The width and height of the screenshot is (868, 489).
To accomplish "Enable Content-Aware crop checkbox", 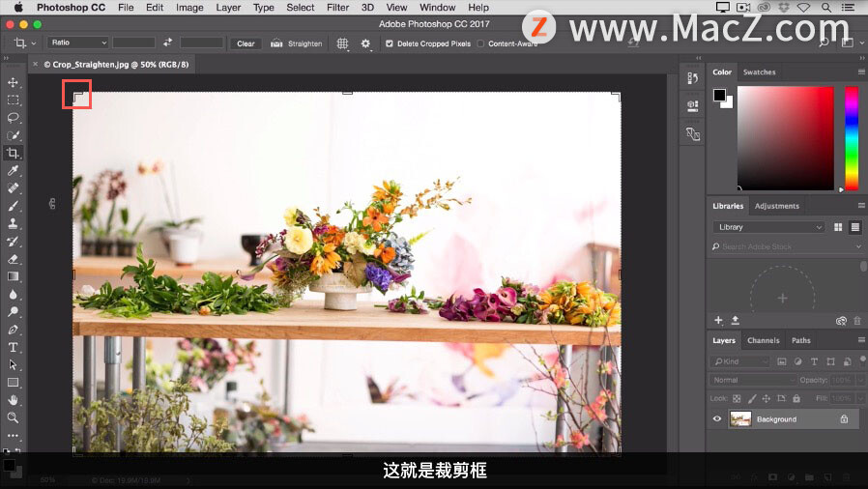I will (480, 43).
